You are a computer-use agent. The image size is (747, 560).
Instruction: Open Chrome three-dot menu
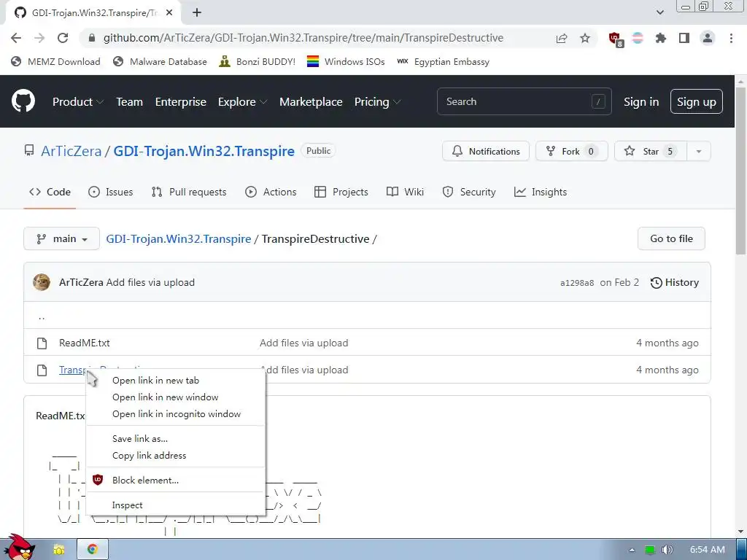pyautogui.click(x=731, y=38)
